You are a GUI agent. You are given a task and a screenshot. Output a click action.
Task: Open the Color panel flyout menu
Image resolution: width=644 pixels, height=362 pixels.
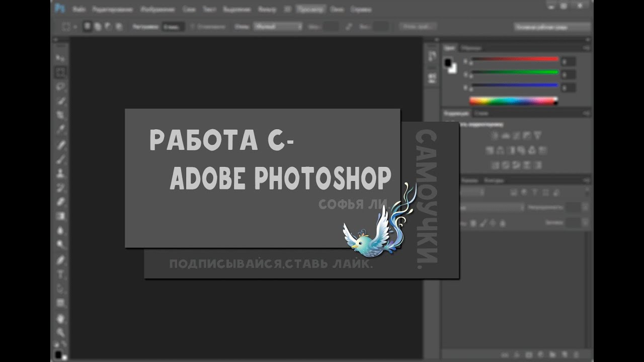pos(586,48)
